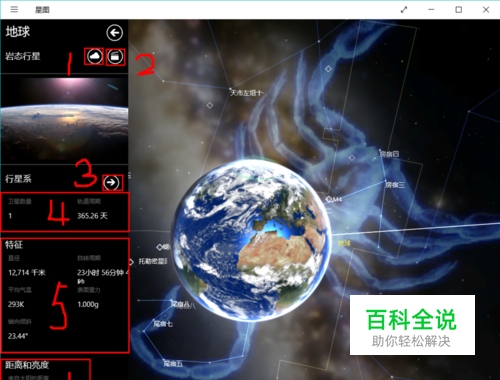Select the star labeled 房宿三
500x380 pixels.
tap(395, 184)
